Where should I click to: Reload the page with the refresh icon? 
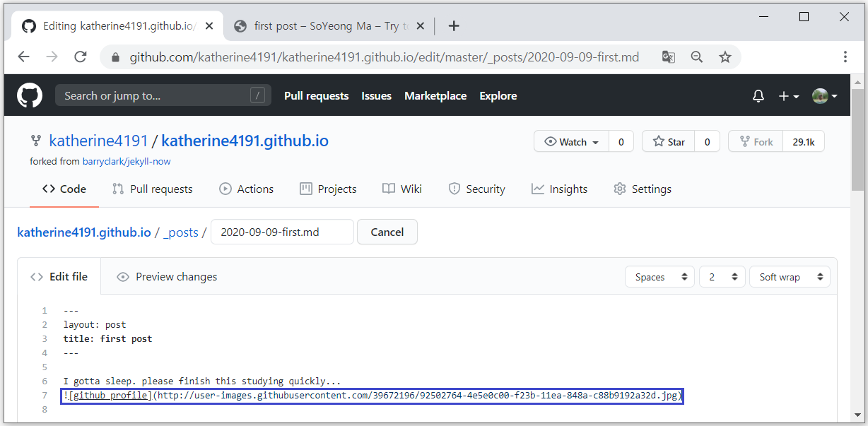coord(81,57)
